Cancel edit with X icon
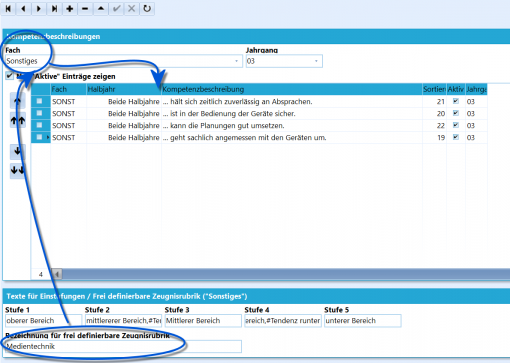Image resolution: width=510 pixels, height=363 pixels. point(131,8)
